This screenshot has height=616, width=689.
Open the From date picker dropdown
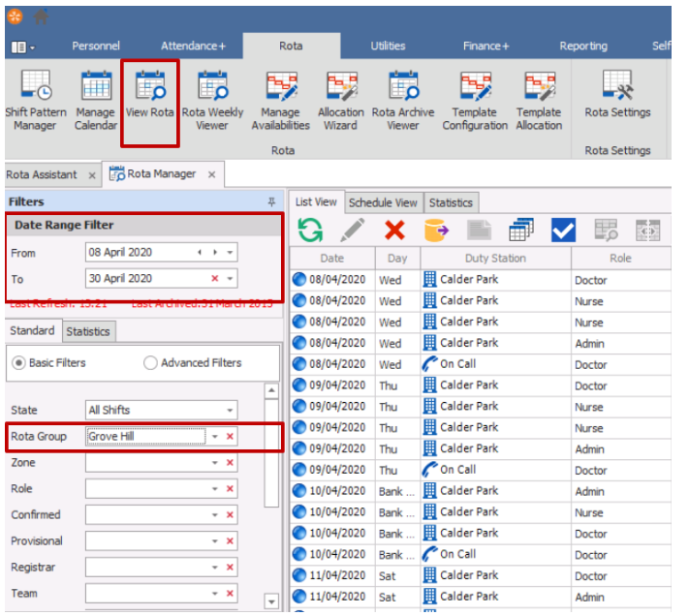[x=230, y=253]
